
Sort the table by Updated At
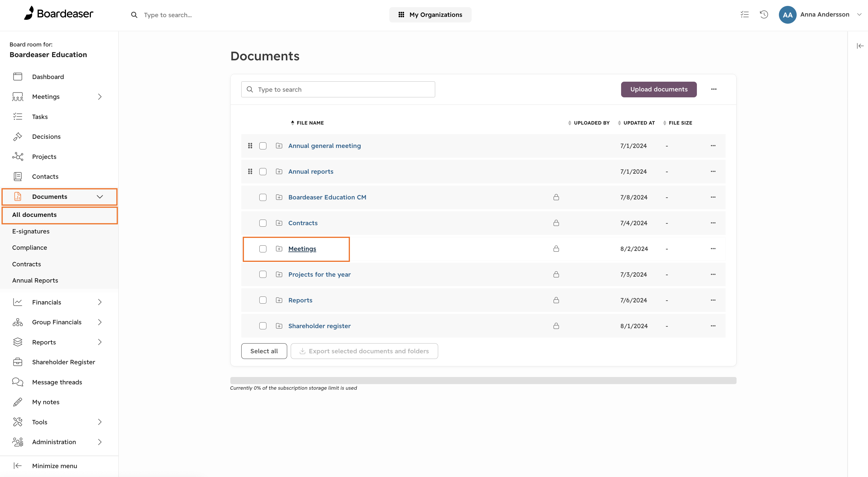tap(636, 123)
